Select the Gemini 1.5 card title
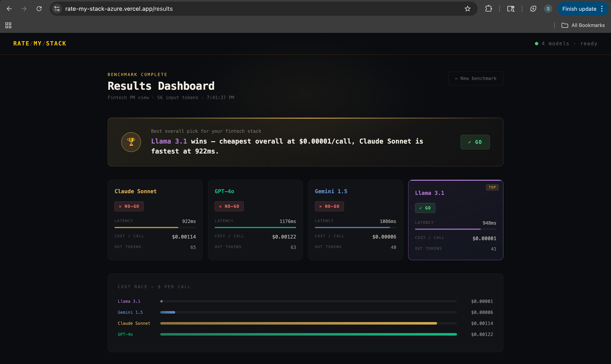Screen dimensions: 611x364 click(331, 191)
